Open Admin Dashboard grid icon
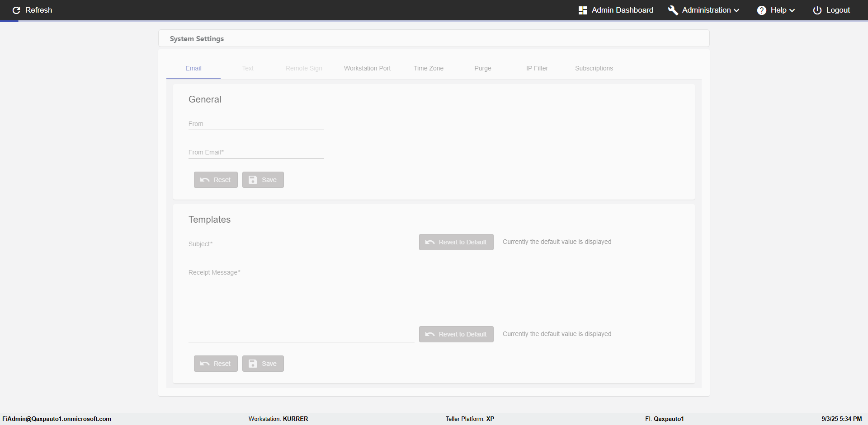This screenshot has height=425, width=868. tap(583, 10)
